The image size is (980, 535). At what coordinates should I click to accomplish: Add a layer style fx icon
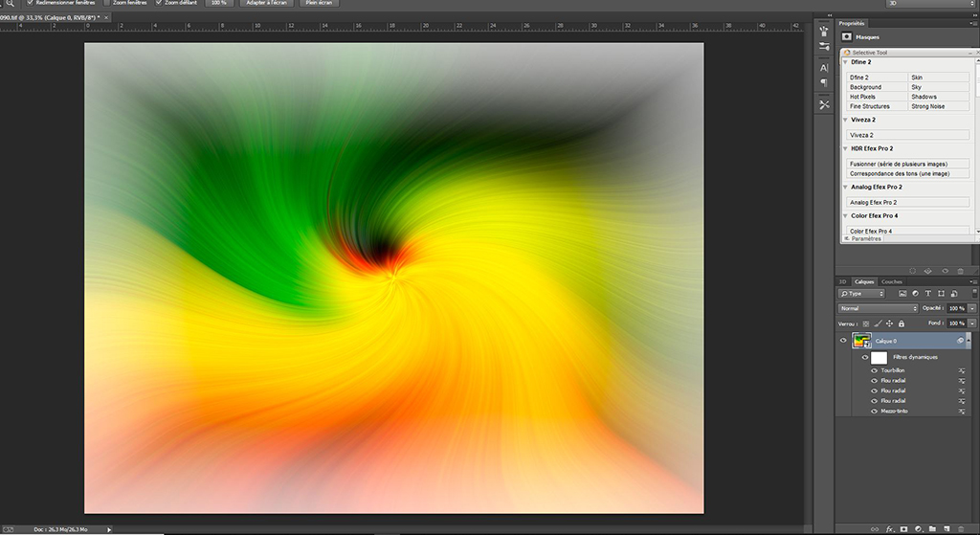click(889, 529)
